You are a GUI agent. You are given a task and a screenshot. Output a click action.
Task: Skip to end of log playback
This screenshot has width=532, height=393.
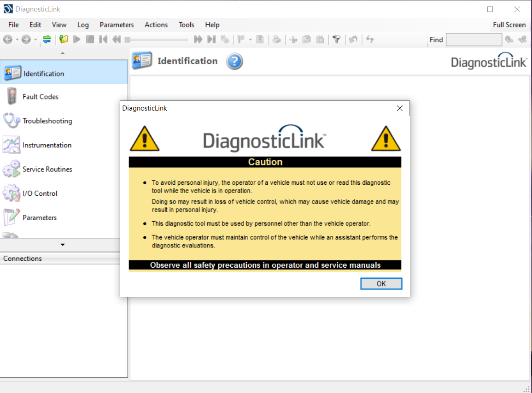click(x=211, y=39)
